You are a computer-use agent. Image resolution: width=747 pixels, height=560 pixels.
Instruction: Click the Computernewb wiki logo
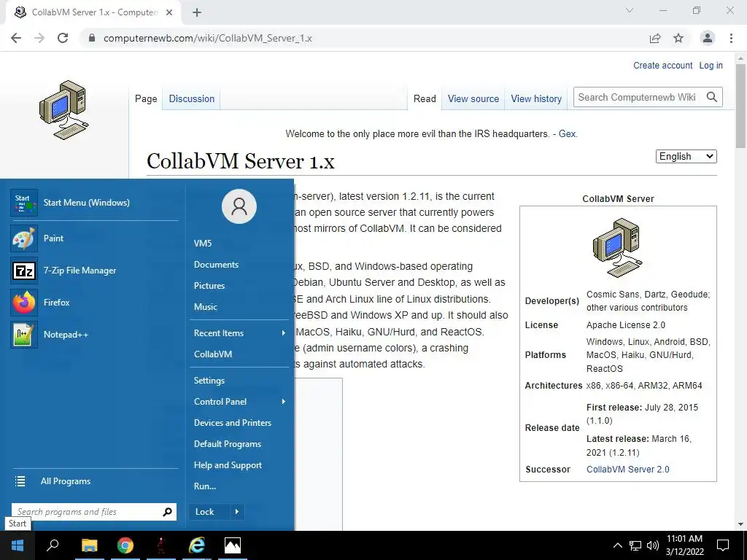point(64,110)
